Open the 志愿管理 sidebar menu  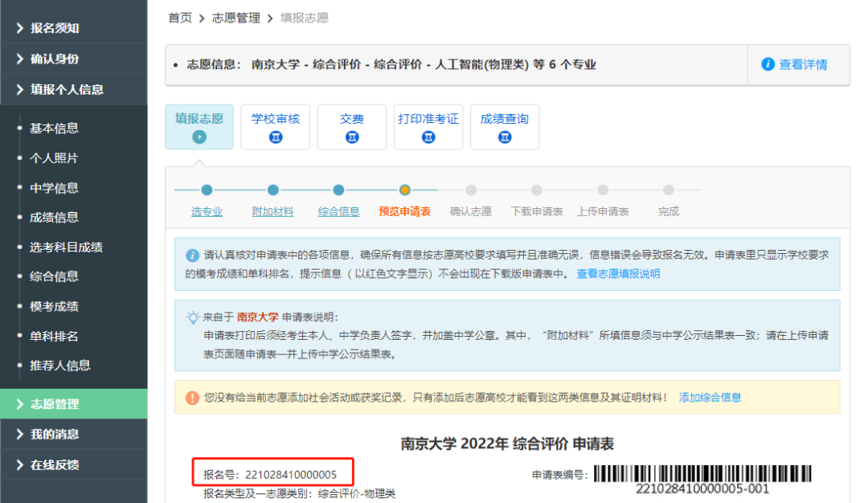55,404
